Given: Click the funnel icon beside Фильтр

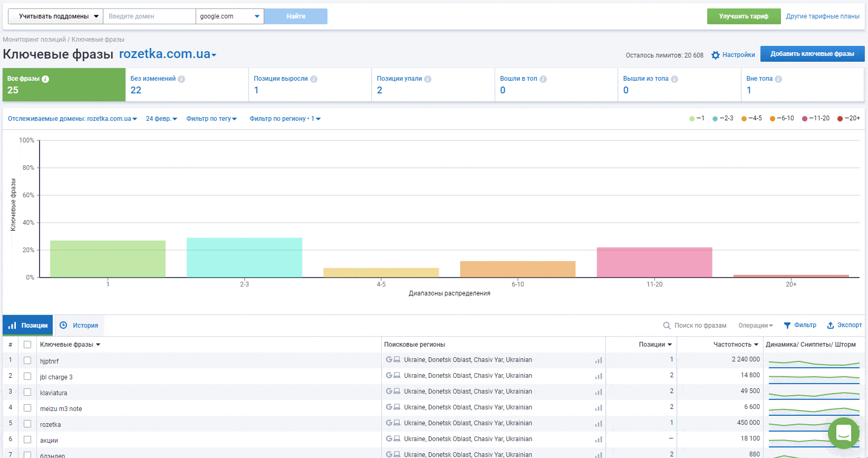Looking at the screenshot, I should pos(787,326).
